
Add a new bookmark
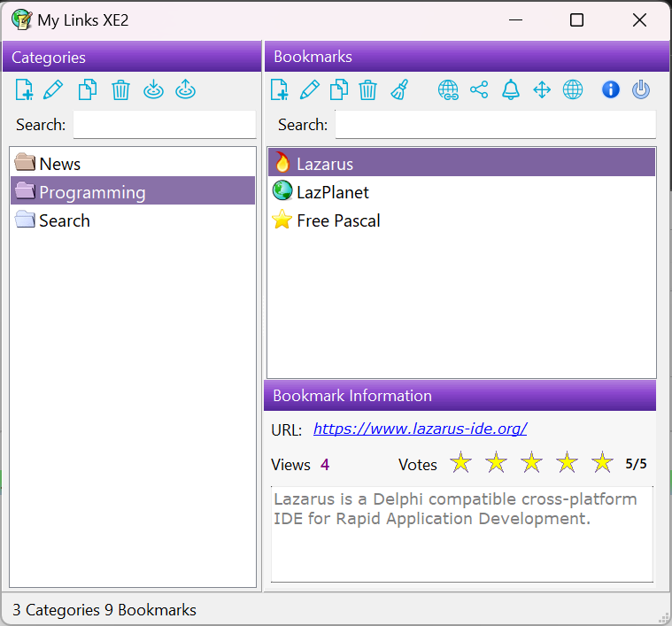280,90
